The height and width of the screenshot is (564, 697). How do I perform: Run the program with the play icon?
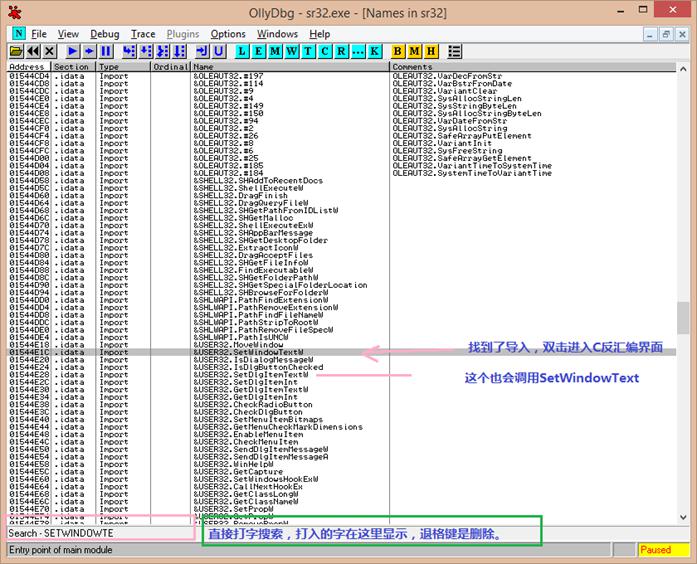[73, 52]
